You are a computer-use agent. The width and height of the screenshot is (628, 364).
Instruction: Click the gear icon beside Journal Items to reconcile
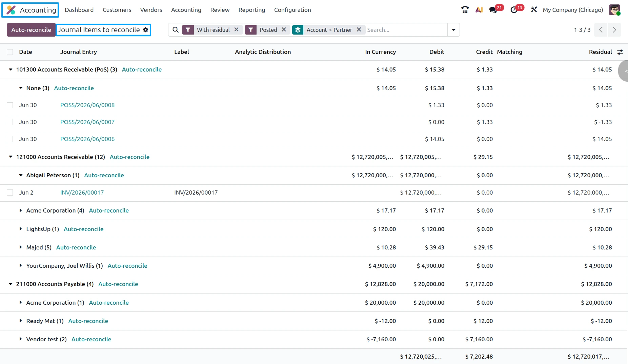(146, 30)
